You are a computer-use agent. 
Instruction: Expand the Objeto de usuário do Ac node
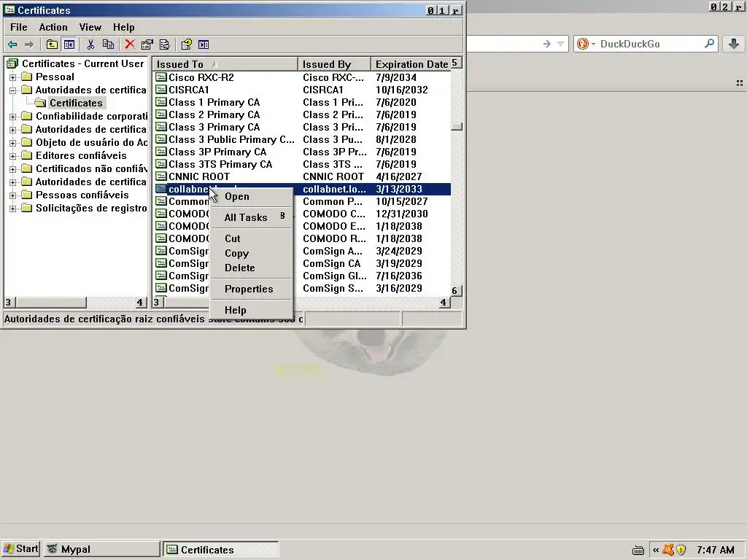pyautogui.click(x=13, y=143)
